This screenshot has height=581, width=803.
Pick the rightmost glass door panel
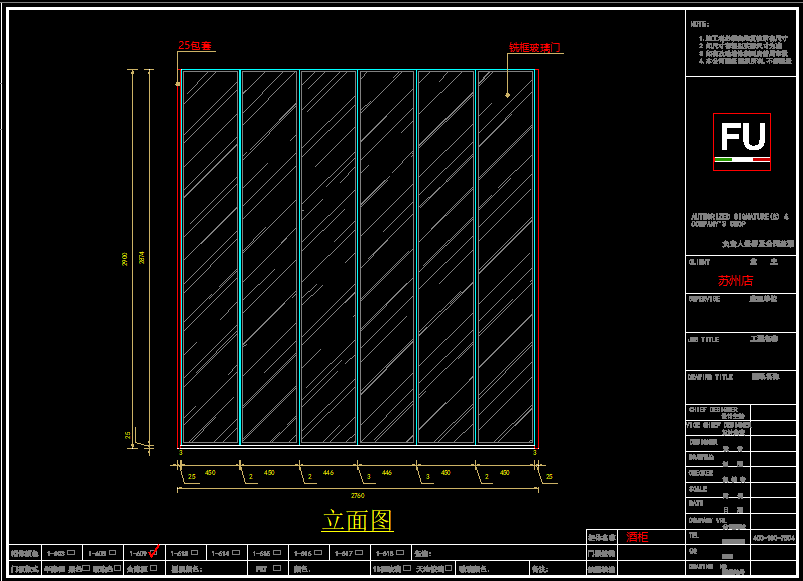[x=505, y=257]
